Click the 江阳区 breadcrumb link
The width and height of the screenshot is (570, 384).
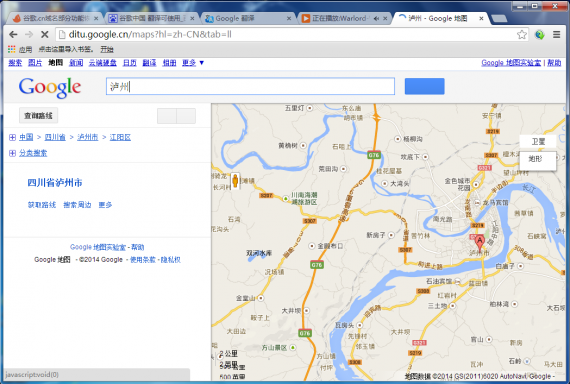[x=120, y=137]
